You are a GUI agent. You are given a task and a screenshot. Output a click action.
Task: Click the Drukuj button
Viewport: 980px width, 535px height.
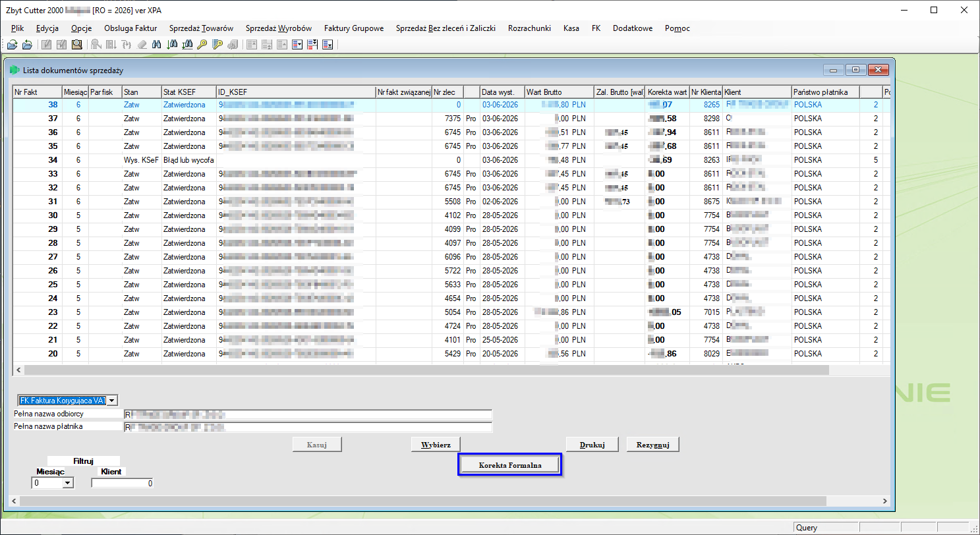coord(592,444)
